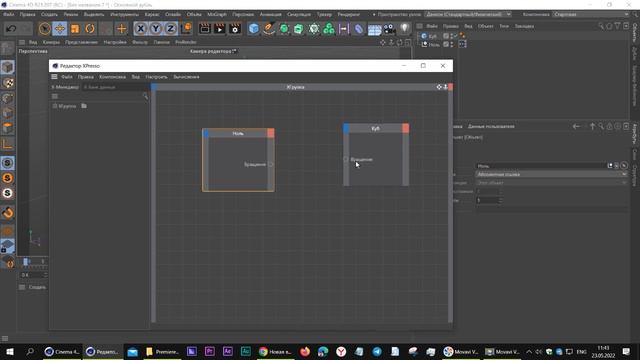Select Куб in Object Manager
The width and height of the screenshot is (640, 360).
click(432, 36)
